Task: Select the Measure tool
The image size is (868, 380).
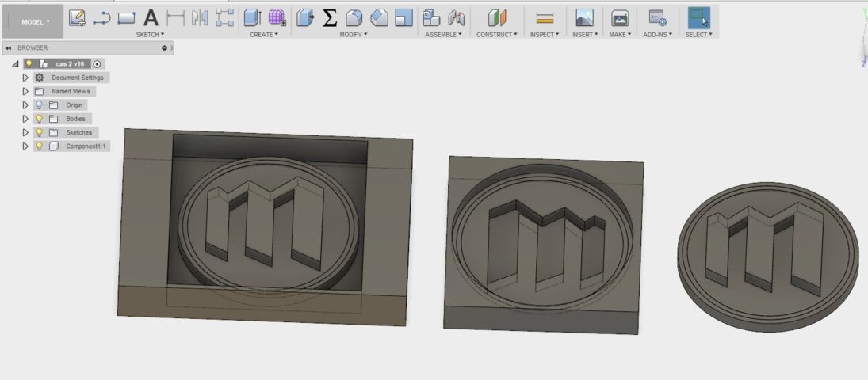Action: 545,19
